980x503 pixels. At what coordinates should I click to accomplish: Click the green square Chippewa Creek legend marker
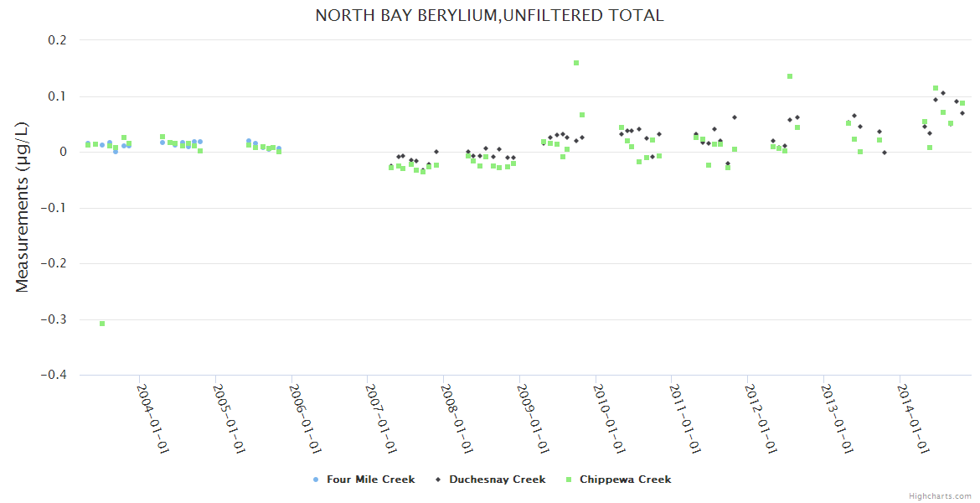(x=569, y=480)
